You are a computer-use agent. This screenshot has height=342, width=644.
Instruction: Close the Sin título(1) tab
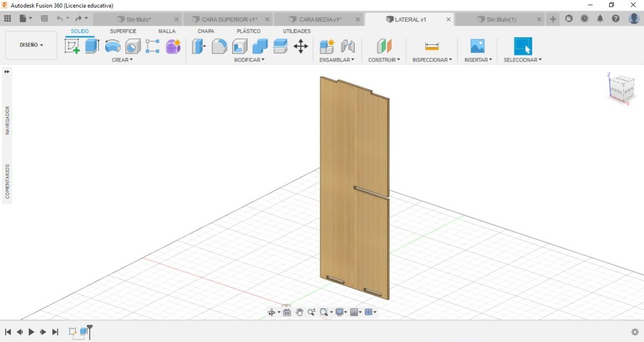pos(539,20)
